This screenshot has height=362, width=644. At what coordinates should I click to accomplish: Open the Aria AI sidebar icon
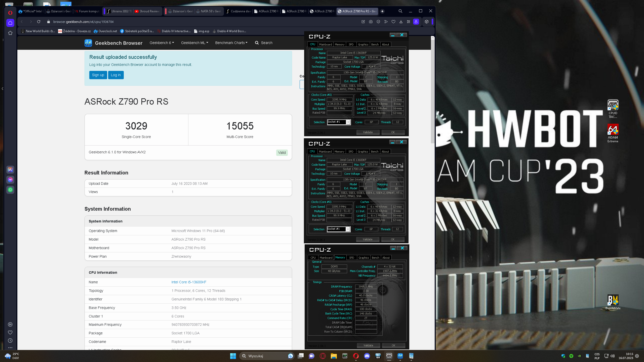click(x=10, y=170)
